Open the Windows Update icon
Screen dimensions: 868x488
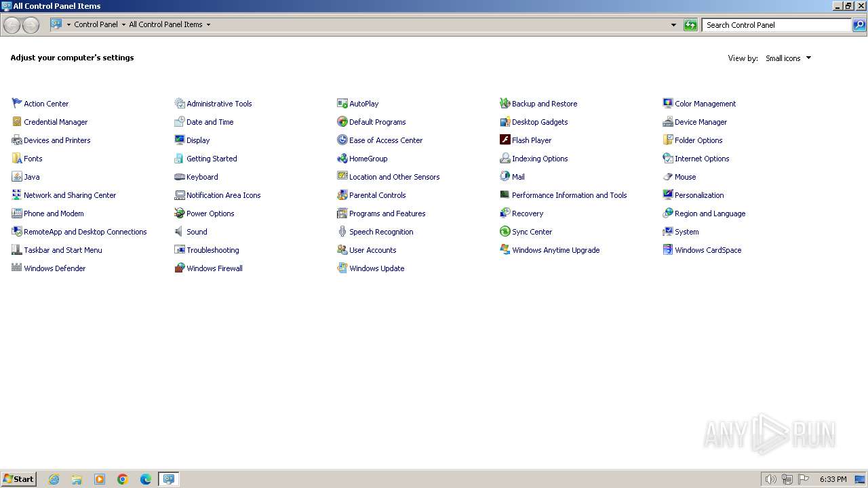coord(342,268)
